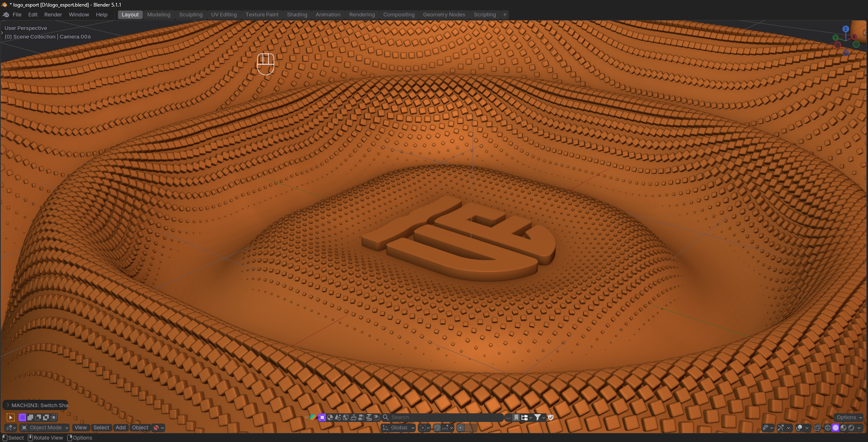Toggle proportional editing
This screenshot has height=442, width=868.
click(x=461, y=428)
